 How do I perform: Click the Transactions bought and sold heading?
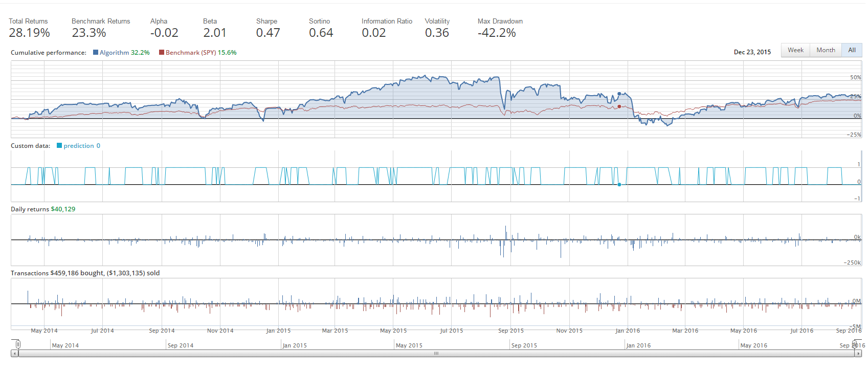85,273
